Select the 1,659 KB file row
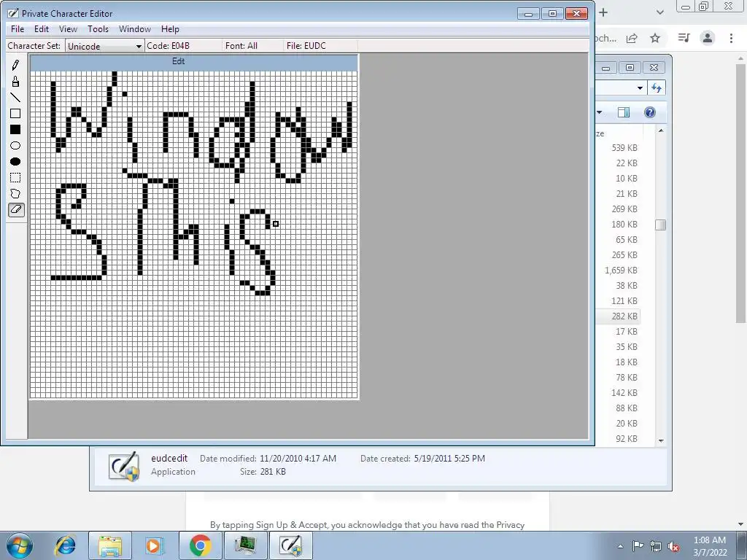The image size is (747, 560). 617,270
